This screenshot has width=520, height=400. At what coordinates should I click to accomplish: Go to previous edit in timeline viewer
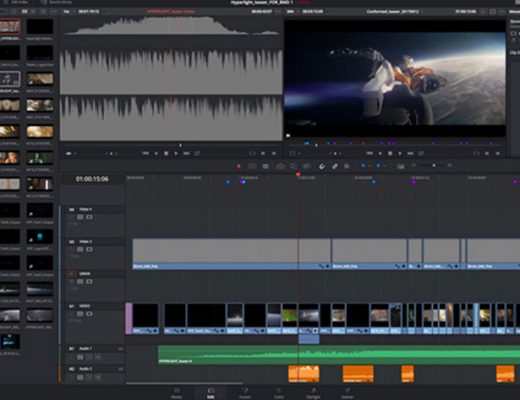(x=370, y=153)
